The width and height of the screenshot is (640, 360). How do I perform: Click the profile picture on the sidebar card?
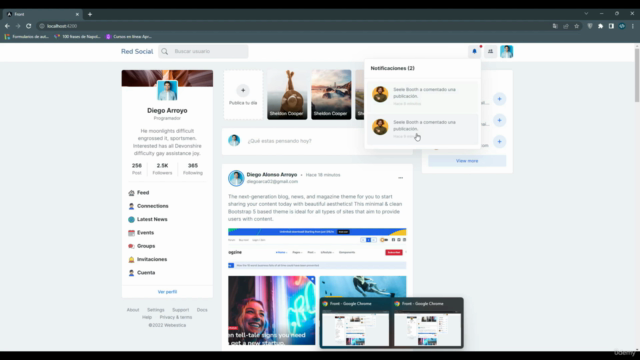pos(167,90)
